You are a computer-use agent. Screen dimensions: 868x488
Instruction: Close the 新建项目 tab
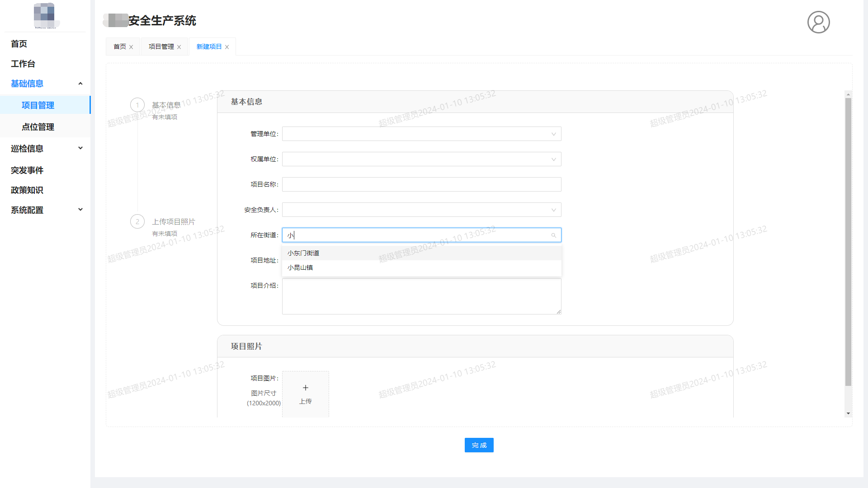click(x=227, y=47)
